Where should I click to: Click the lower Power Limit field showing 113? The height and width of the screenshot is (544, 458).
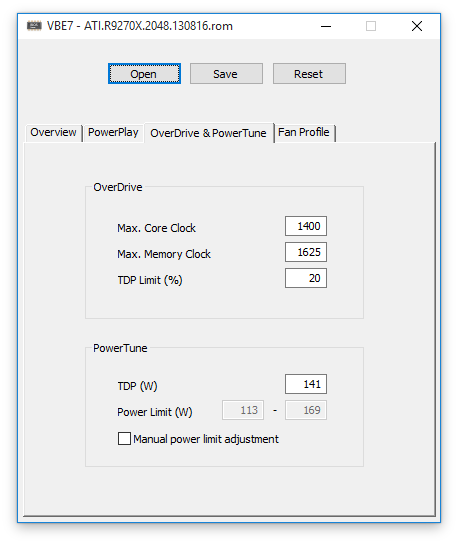[243, 410]
